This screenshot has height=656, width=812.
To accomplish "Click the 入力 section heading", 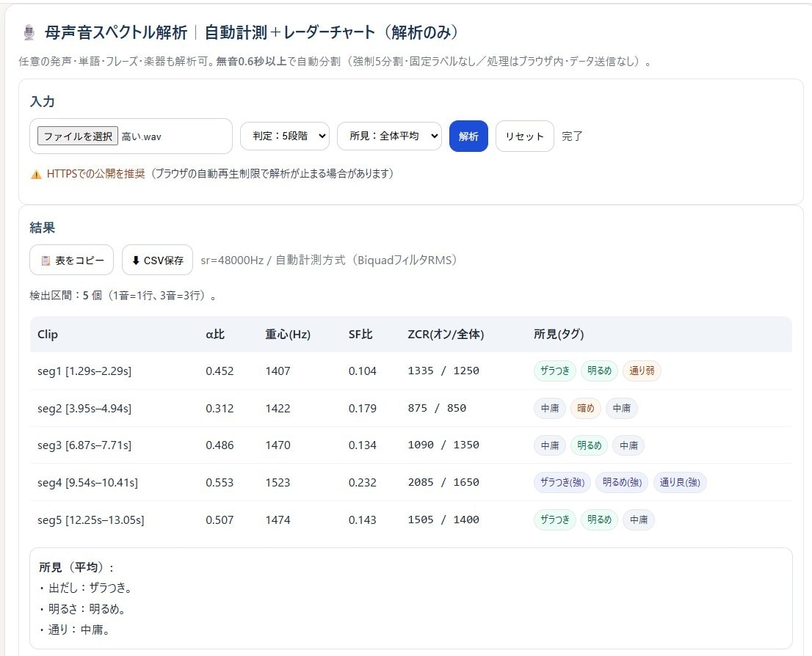I will (43, 101).
